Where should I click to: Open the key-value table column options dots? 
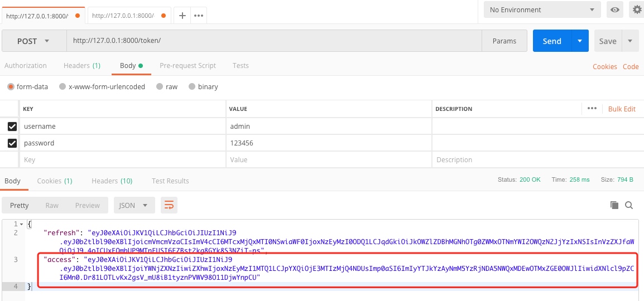pos(592,109)
